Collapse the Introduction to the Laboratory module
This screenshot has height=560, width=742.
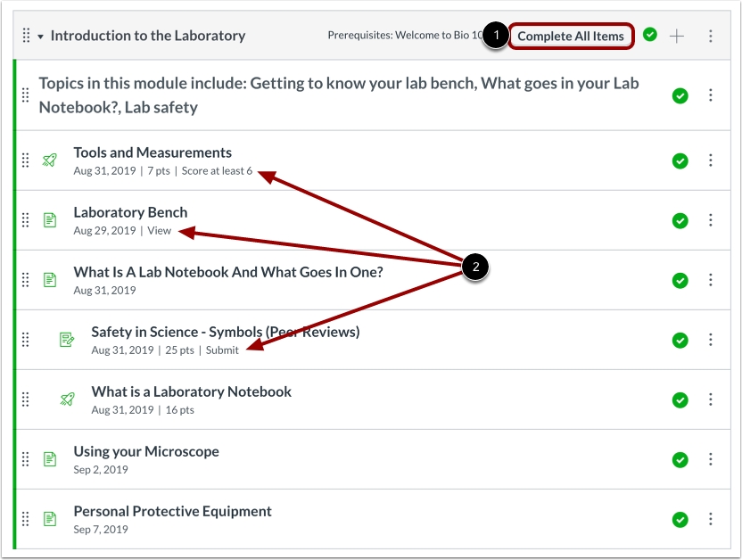[x=40, y=37]
